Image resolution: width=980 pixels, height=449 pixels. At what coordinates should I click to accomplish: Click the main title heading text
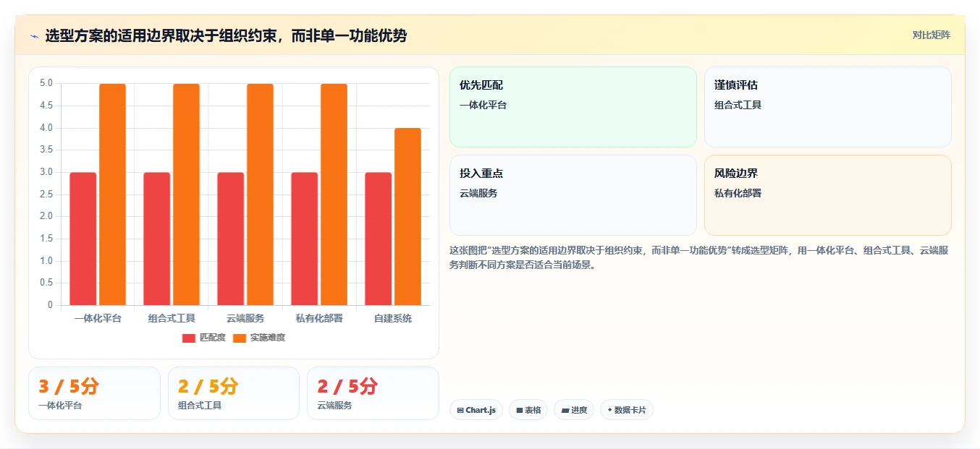coord(226,36)
